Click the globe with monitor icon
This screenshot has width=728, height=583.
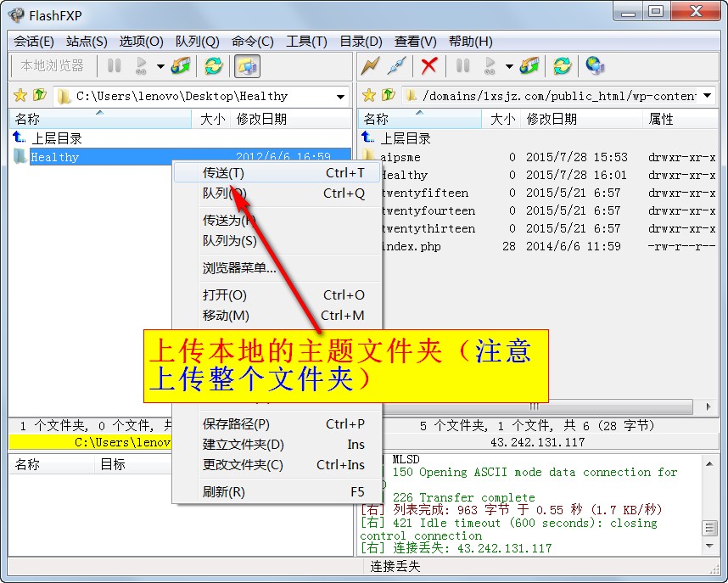pyautogui.click(x=595, y=66)
